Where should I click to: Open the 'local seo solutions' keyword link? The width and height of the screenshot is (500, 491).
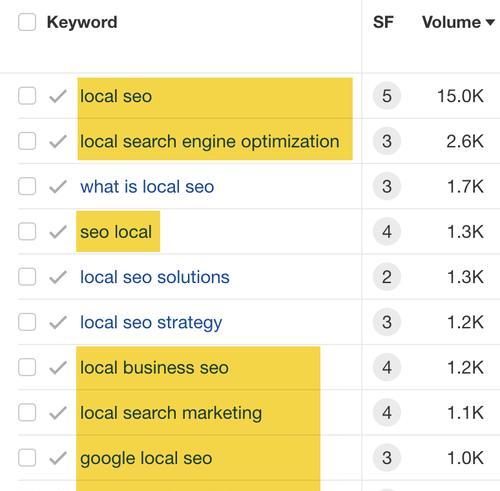[155, 277]
